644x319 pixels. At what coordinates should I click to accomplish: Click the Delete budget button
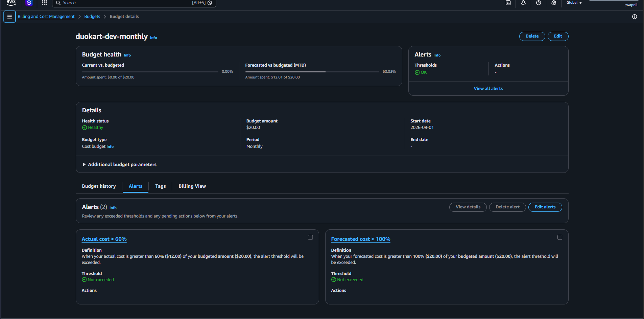coord(532,36)
